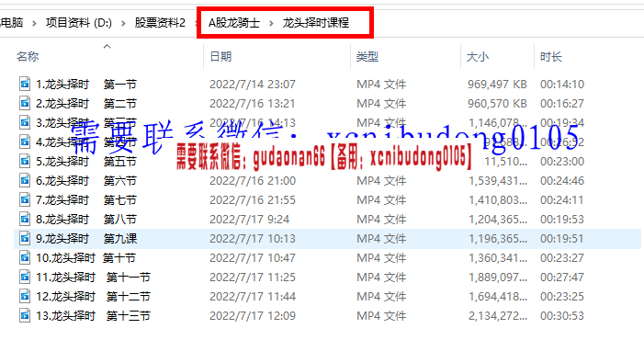Expand the chevron after A股龙骑士 breadcrumb
The image size is (644, 340).
pos(271,23)
